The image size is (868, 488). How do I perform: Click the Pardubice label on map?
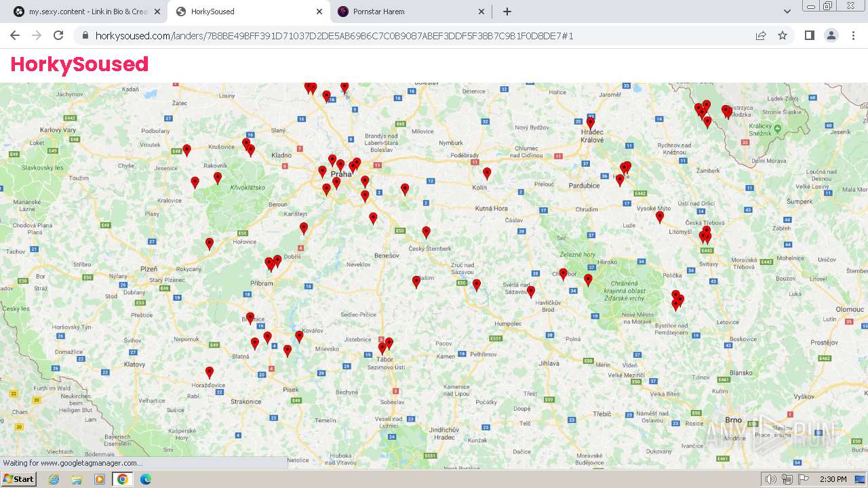pos(585,186)
